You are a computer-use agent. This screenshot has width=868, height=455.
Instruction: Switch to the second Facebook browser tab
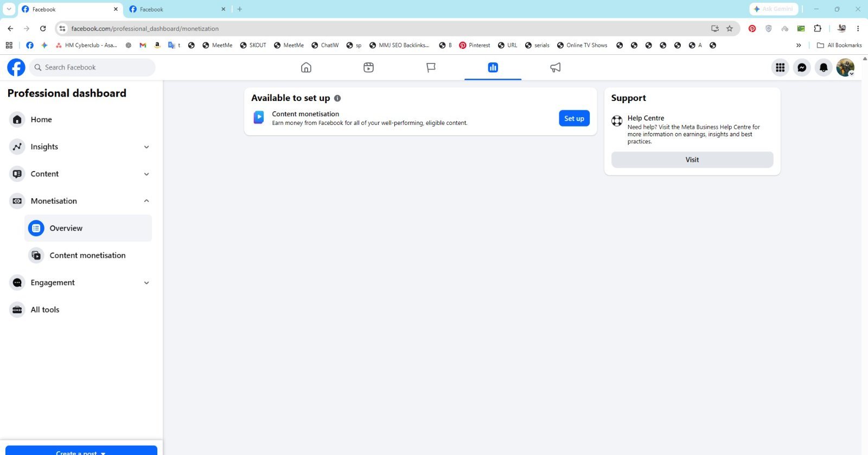pyautogui.click(x=177, y=9)
